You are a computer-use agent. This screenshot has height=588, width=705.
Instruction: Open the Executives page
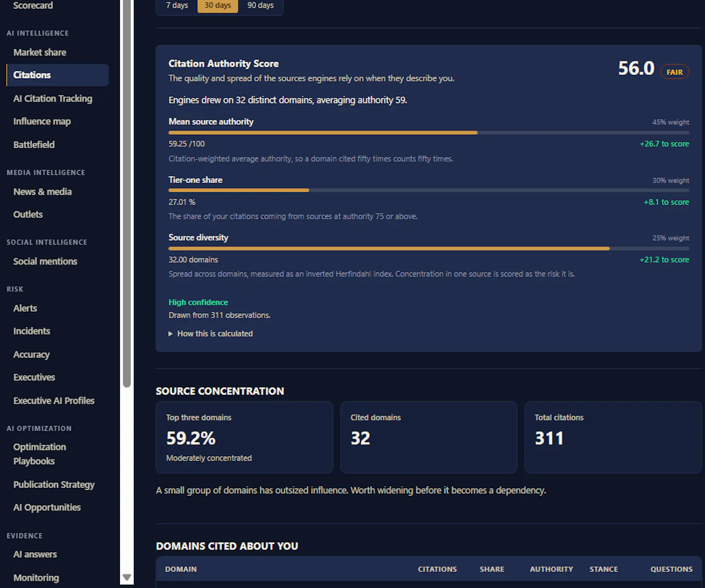[x=34, y=377]
